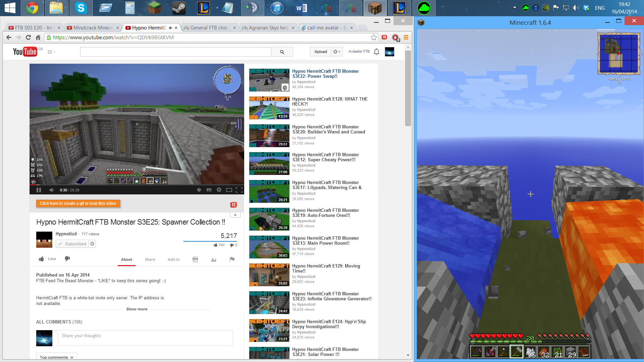Pause the YouTube video
The height and width of the screenshot is (362, 644).
39,190
